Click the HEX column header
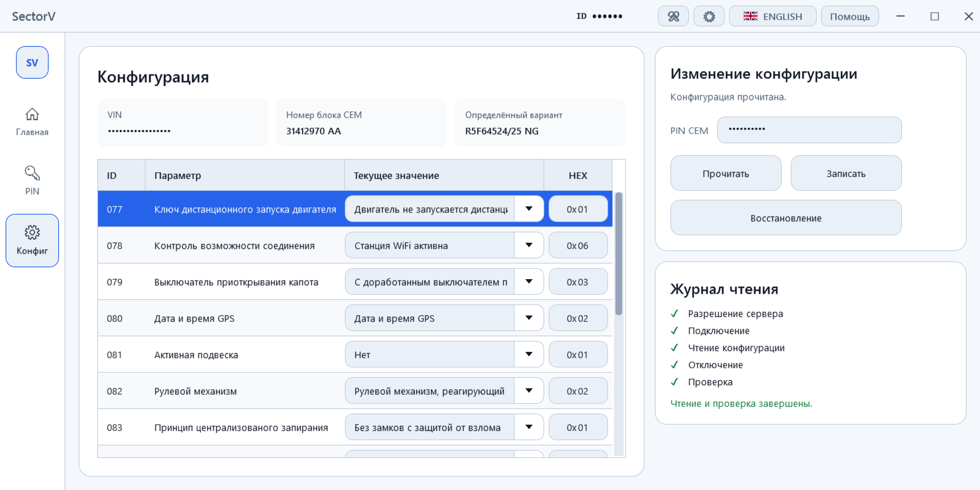This screenshot has height=490, width=980. coord(578,175)
